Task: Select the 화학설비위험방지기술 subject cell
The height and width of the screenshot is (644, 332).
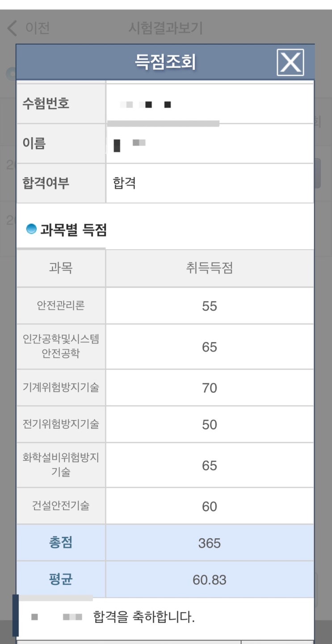Action: (x=61, y=465)
